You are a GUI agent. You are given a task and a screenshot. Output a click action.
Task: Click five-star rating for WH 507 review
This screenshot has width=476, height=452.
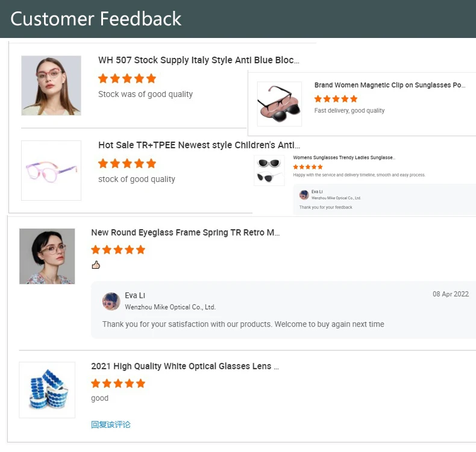127,78
